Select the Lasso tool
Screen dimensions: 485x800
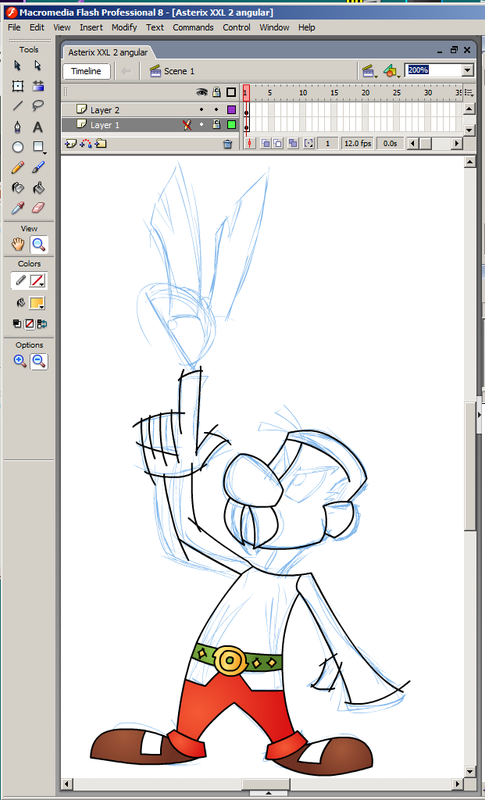click(x=38, y=106)
